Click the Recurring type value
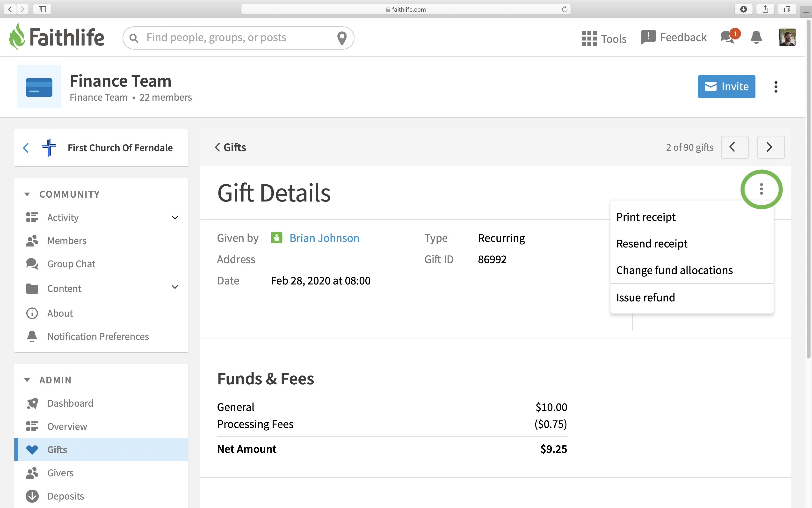Image resolution: width=812 pixels, height=508 pixels. click(501, 238)
